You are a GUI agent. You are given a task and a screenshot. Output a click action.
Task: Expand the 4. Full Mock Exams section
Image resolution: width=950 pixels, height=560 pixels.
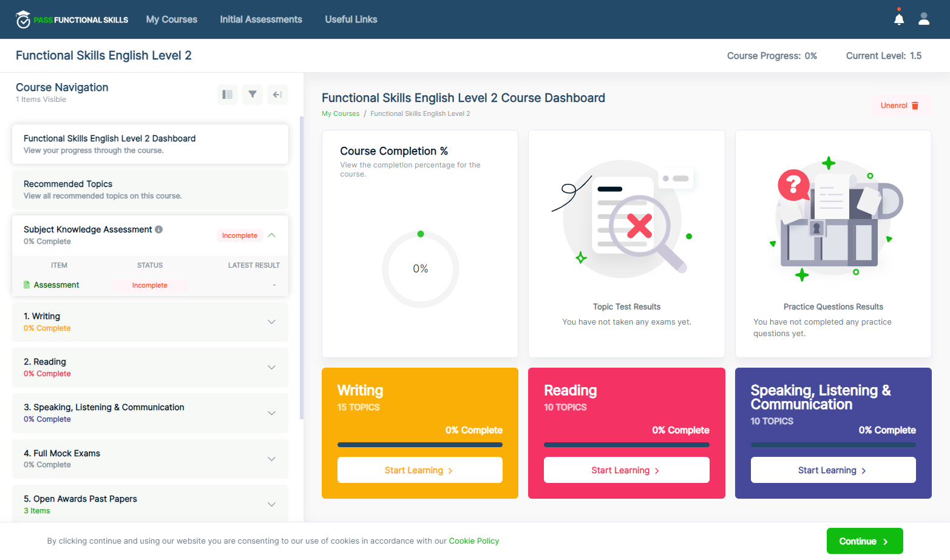click(272, 459)
